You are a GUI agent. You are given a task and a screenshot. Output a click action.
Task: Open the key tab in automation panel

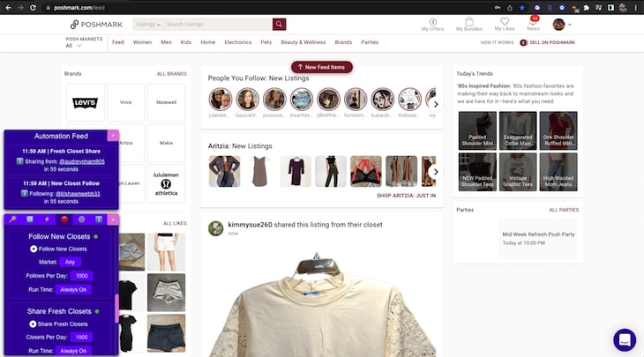coord(12,219)
